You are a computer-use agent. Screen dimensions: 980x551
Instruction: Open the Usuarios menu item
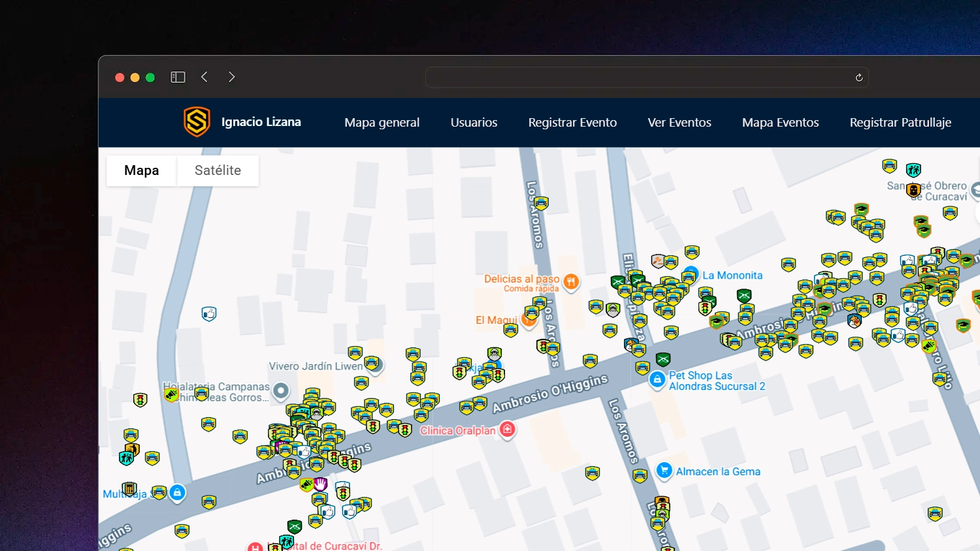[x=474, y=123]
